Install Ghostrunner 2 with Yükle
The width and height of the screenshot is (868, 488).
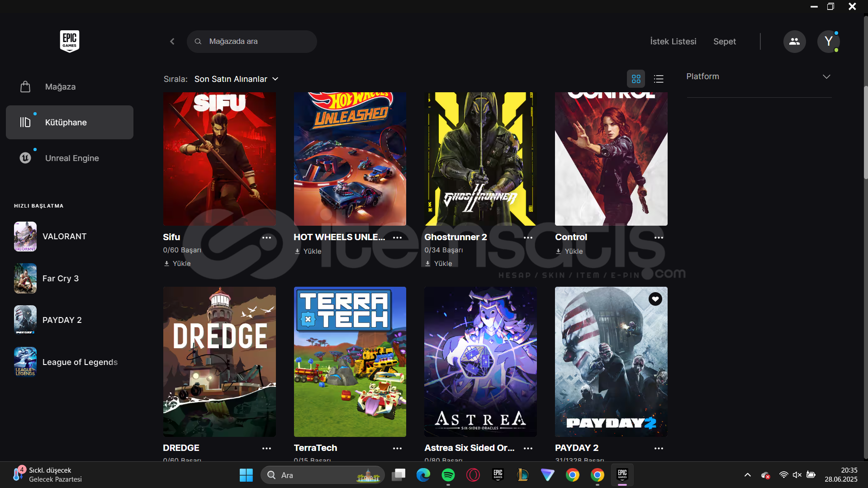439,264
